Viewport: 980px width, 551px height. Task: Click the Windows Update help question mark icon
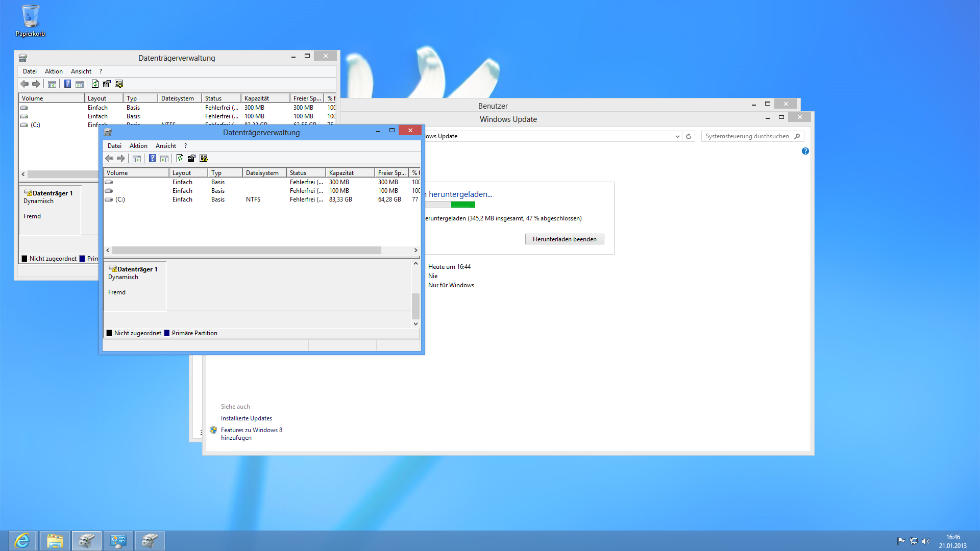[x=805, y=151]
